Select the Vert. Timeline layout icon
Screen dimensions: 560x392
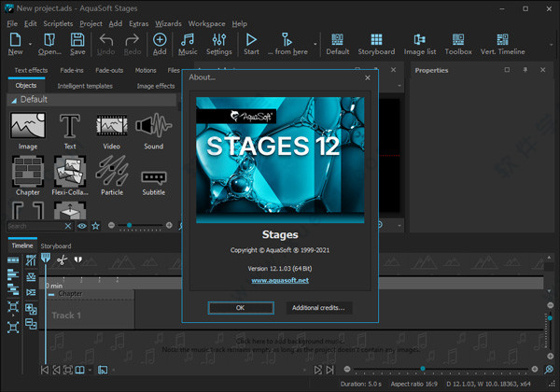(x=502, y=39)
